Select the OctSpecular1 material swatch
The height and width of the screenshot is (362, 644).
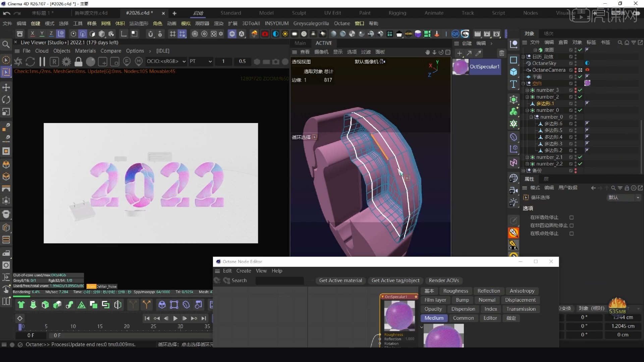(x=461, y=67)
